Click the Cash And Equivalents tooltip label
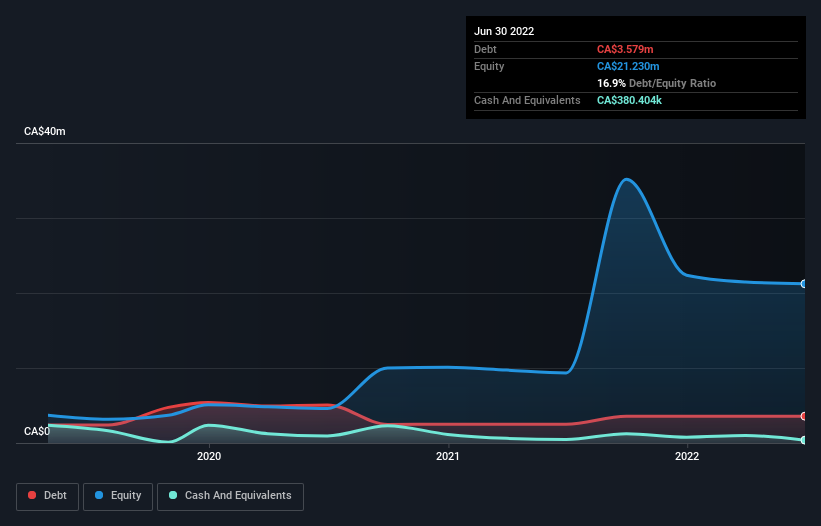The width and height of the screenshot is (821, 526). (527, 100)
